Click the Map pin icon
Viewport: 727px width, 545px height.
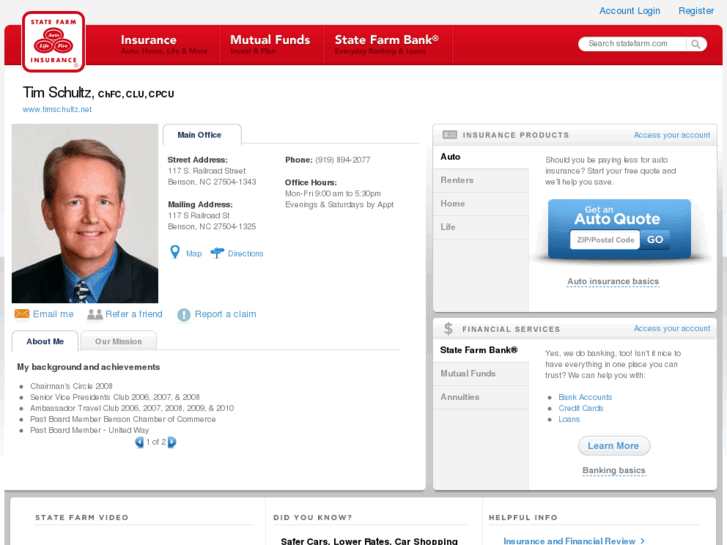pyautogui.click(x=175, y=252)
